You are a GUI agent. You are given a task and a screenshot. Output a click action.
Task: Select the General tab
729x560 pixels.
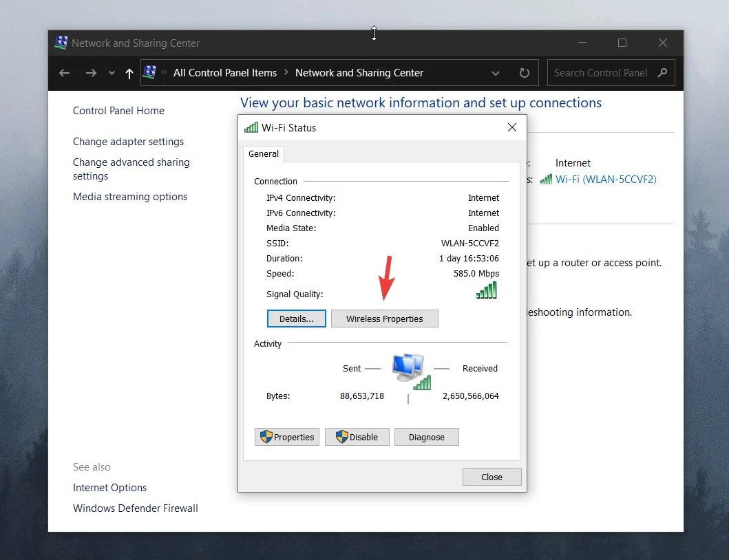(264, 154)
